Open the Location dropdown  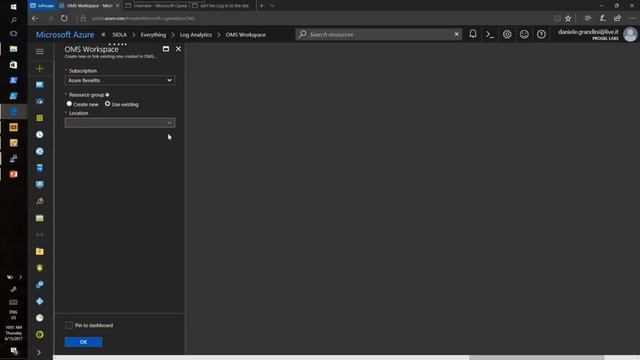tap(120, 123)
